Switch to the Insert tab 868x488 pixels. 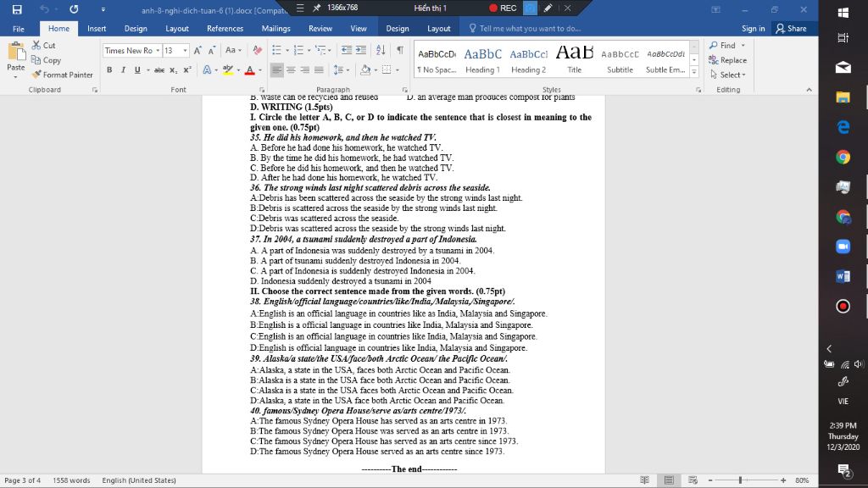[x=97, y=28]
